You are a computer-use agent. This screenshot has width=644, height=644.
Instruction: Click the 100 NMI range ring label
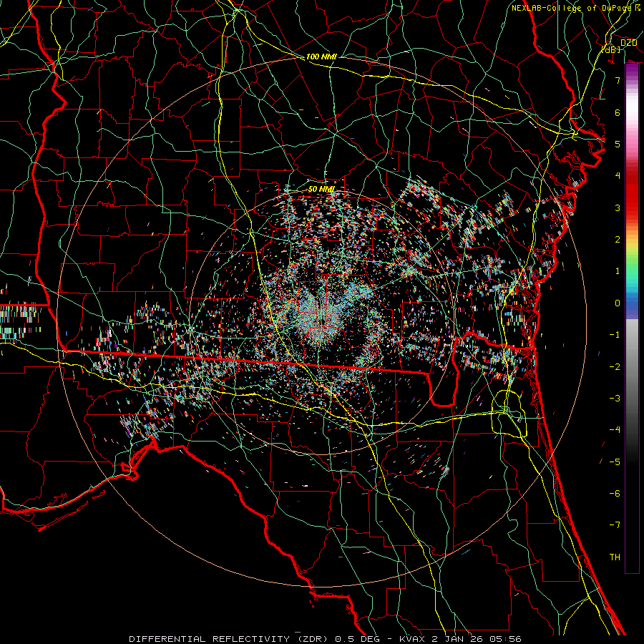[321, 57]
